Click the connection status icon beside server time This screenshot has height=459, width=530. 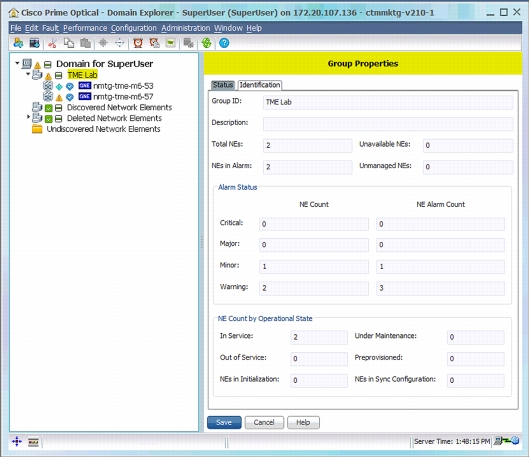(506, 441)
